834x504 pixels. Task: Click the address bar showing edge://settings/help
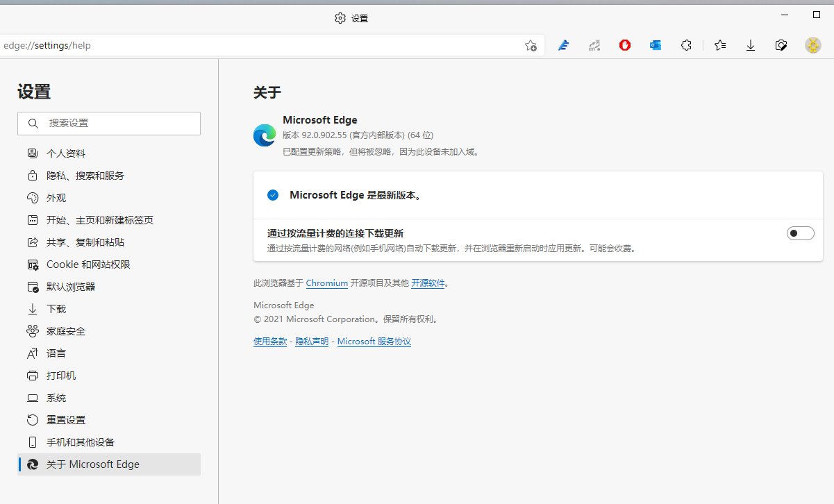click(271, 46)
